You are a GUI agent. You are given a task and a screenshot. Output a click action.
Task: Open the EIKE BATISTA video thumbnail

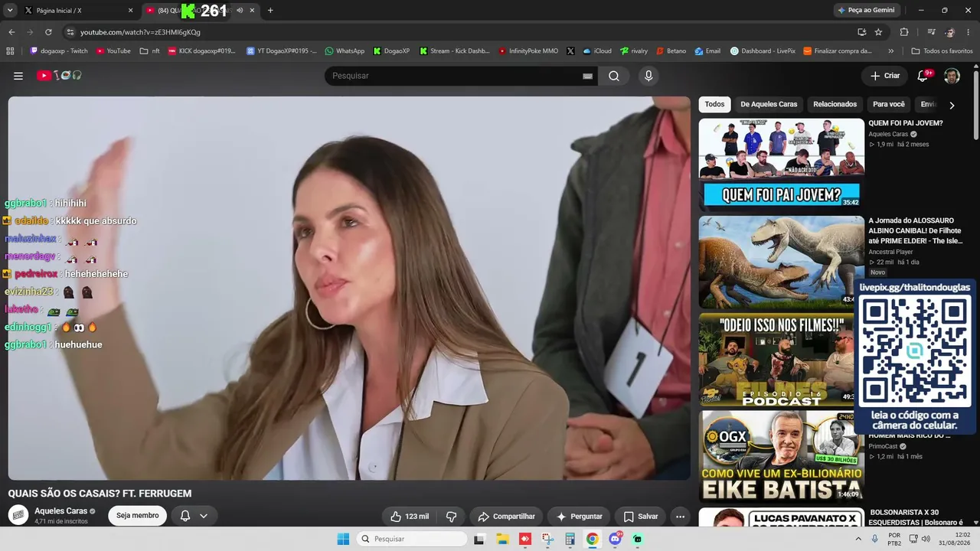pos(781,455)
